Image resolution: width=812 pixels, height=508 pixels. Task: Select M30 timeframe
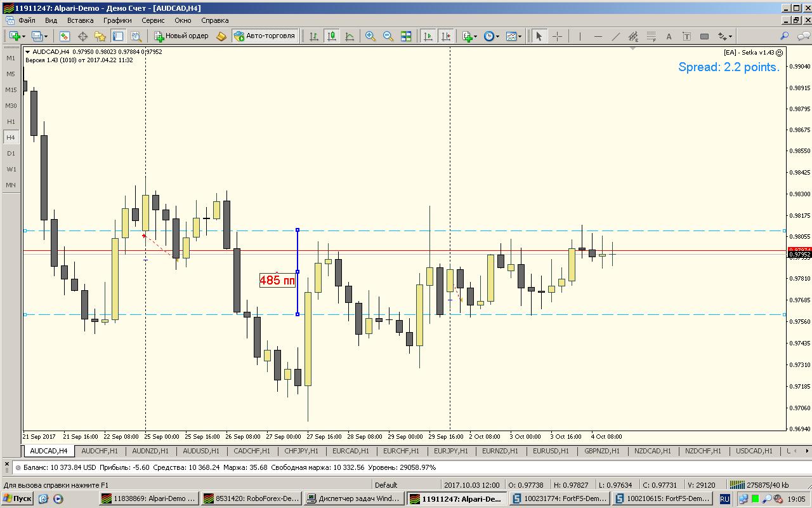coord(11,105)
